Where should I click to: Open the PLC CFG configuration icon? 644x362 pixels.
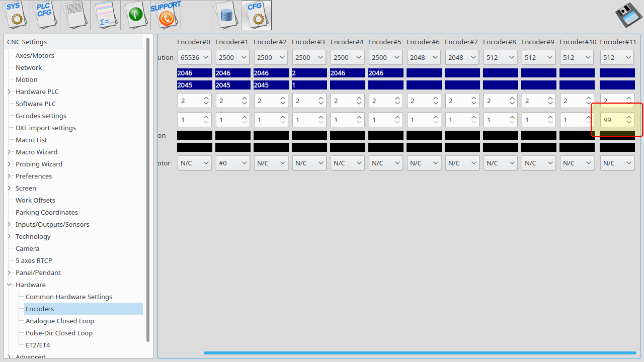tap(45, 15)
